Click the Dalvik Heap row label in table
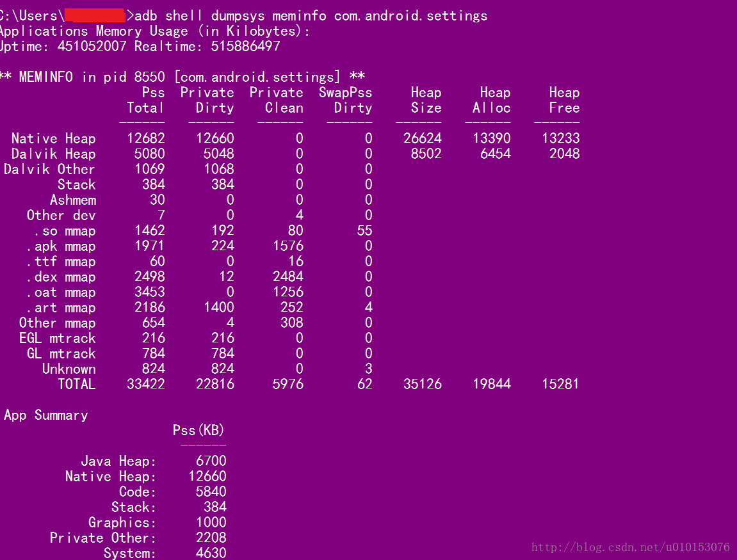The height and width of the screenshot is (560, 737). point(54,154)
